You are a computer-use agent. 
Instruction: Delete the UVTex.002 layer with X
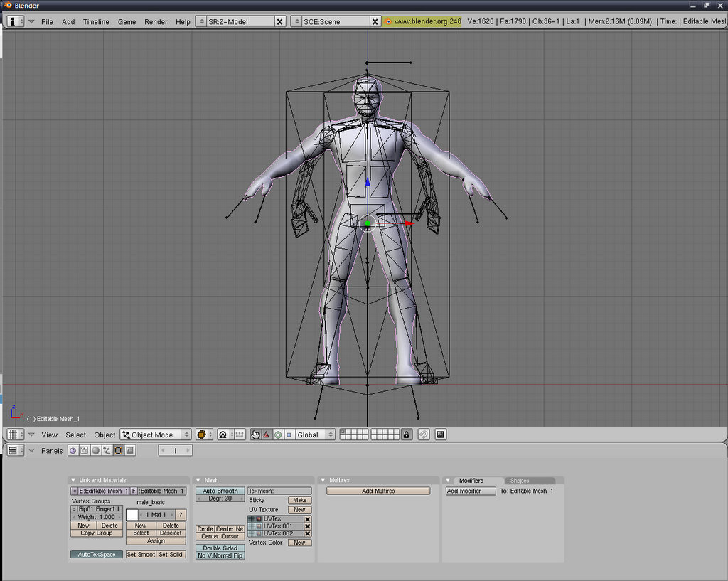pos(308,533)
